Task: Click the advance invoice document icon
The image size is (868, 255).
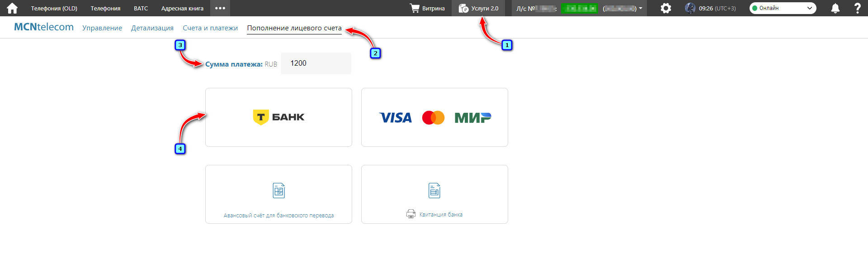Action: click(278, 191)
